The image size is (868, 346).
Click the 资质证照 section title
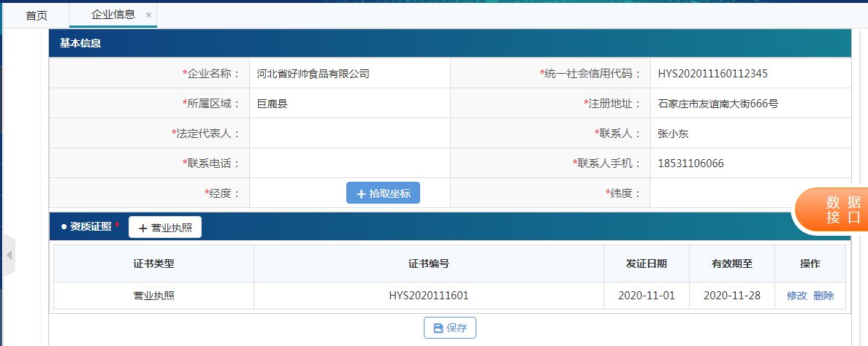click(x=91, y=226)
